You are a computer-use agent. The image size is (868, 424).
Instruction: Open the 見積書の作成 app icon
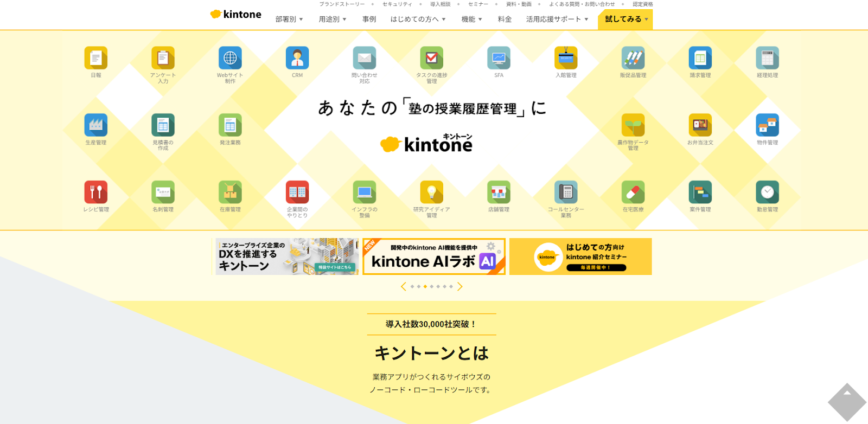click(x=163, y=125)
